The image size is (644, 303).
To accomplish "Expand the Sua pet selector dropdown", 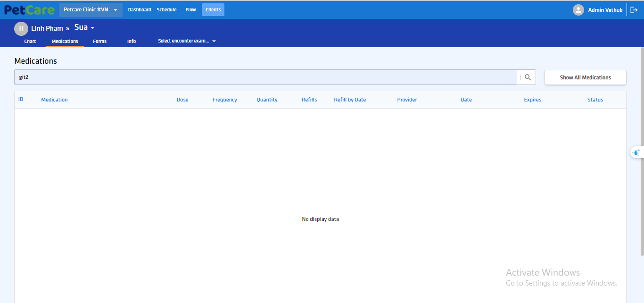I will 84,28.
